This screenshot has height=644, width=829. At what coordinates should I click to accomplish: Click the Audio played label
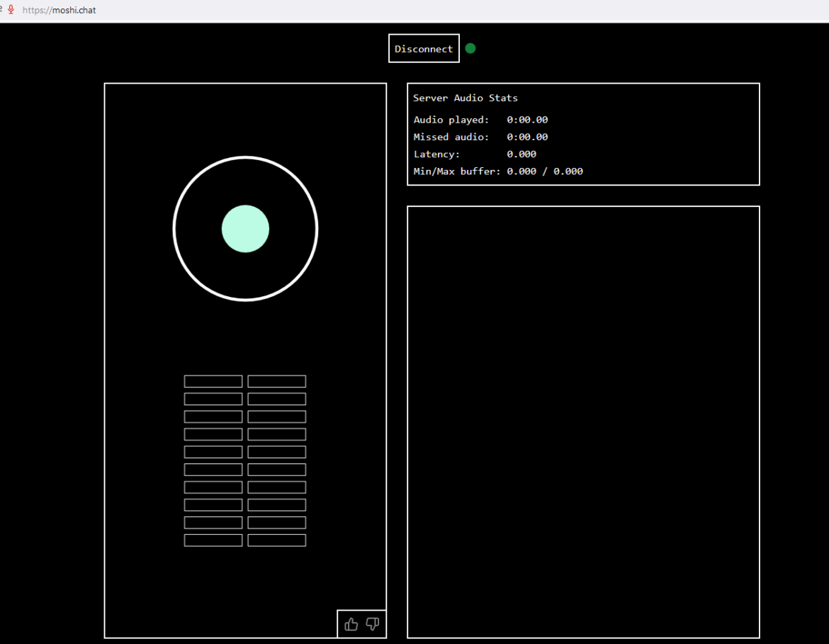click(x=451, y=120)
